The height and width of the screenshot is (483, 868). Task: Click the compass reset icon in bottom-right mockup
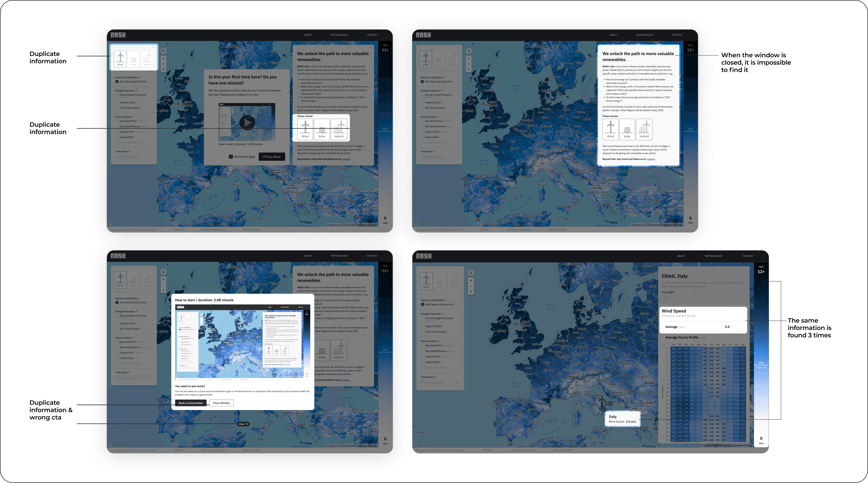tap(471, 292)
